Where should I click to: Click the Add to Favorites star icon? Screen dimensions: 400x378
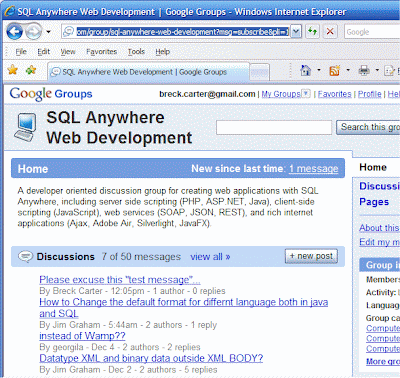click(31, 70)
